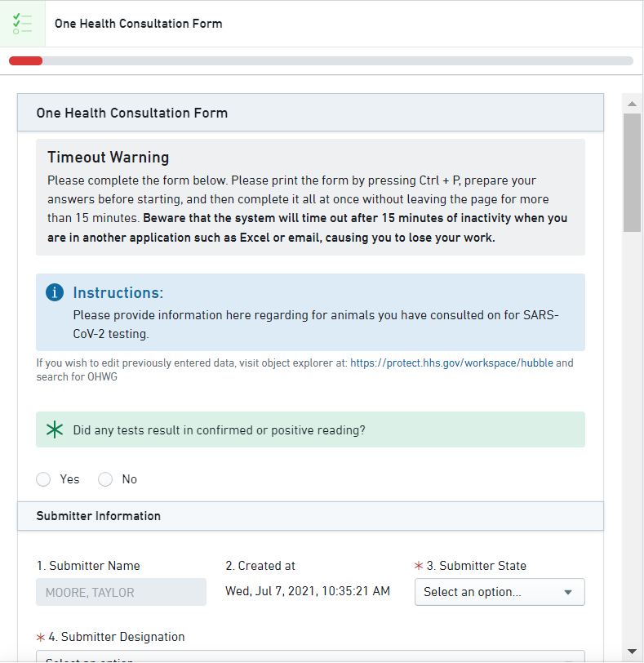Click scrollbar up arrow

pyautogui.click(x=632, y=103)
